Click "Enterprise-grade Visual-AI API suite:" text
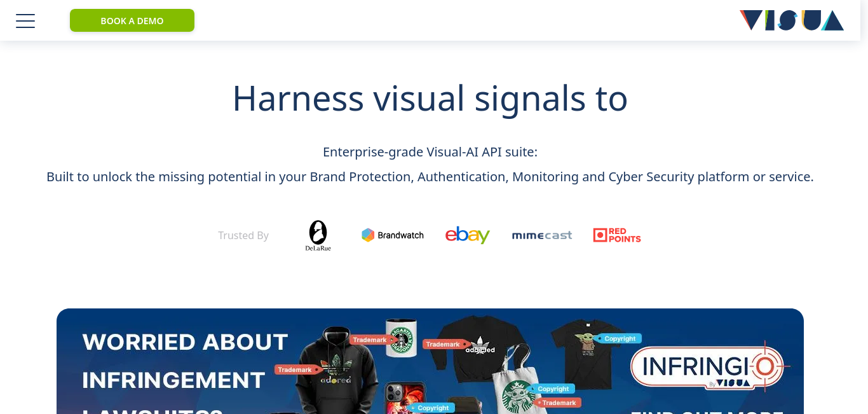 (430, 152)
